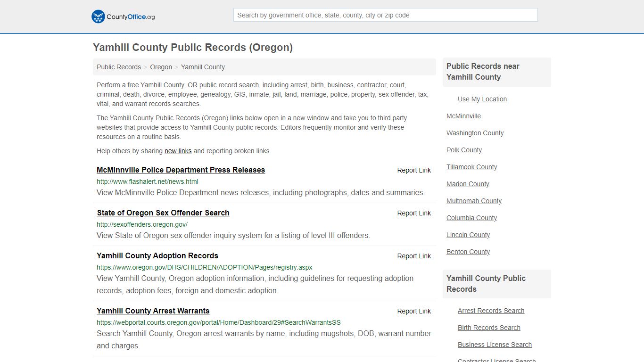Go to Lincoln County records
Viewport: 644px width, 362px height.
pyautogui.click(x=468, y=235)
